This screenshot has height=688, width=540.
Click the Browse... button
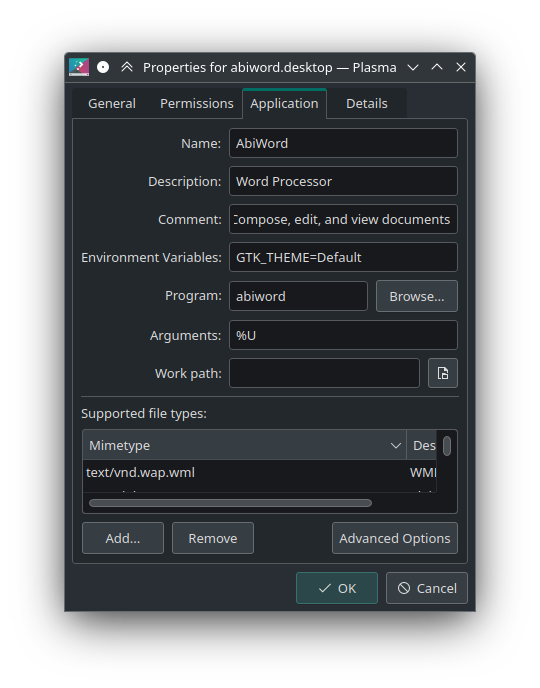[x=417, y=296]
